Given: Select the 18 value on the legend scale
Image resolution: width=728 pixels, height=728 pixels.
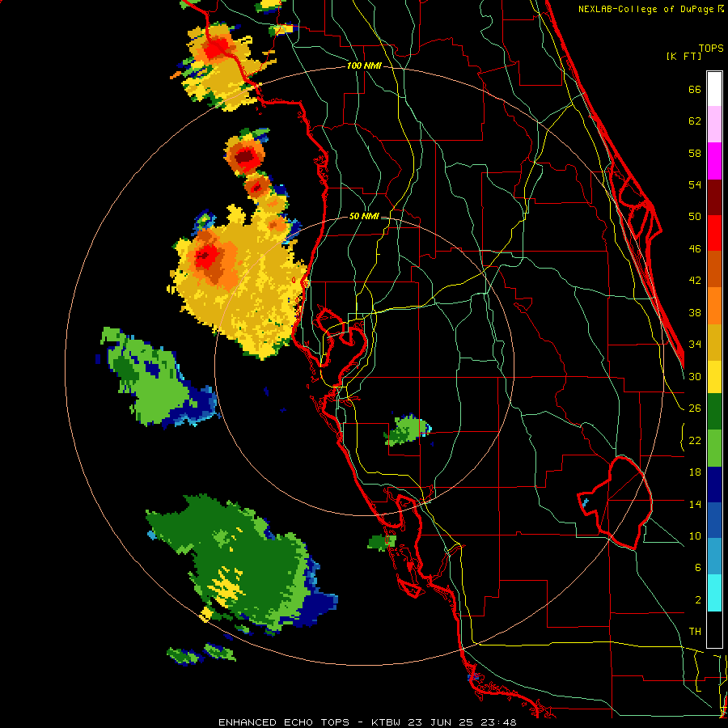Looking at the screenshot, I should tap(695, 472).
